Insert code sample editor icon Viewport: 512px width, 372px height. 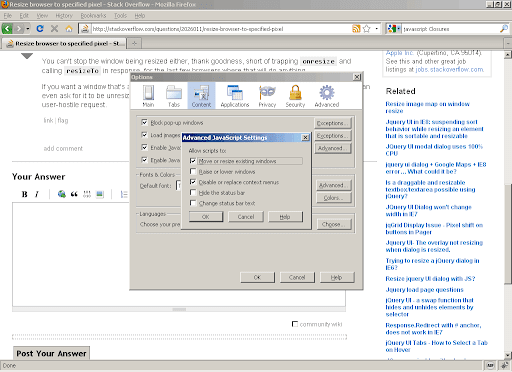click(x=87, y=194)
